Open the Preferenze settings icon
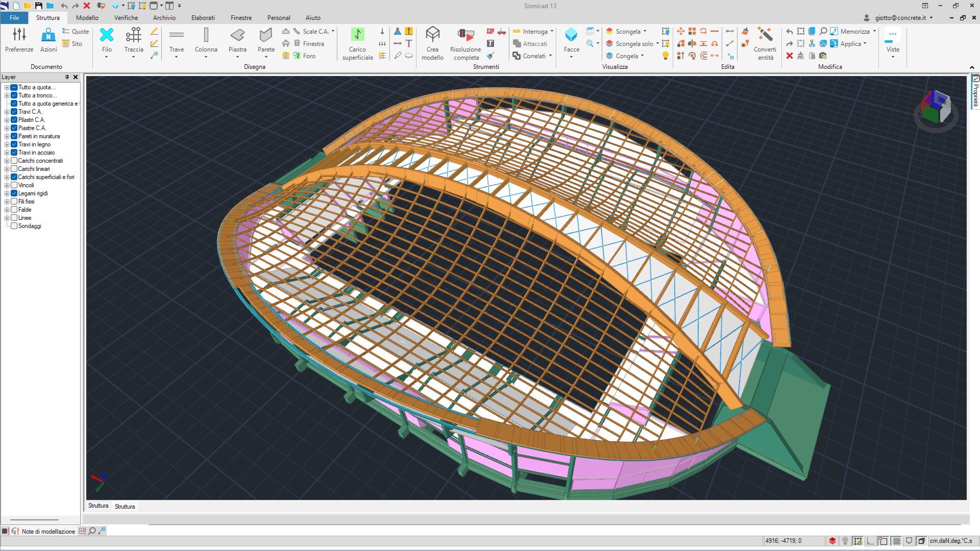This screenshot has width=980, height=551. coord(19,35)
